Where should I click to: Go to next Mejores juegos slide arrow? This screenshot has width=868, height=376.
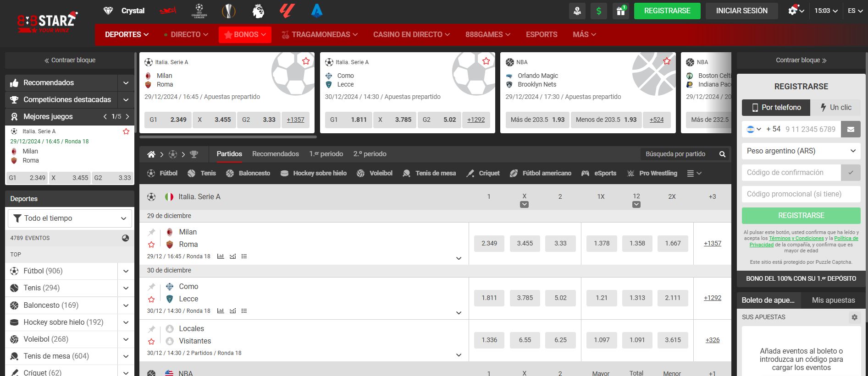[x=127, y=117]
